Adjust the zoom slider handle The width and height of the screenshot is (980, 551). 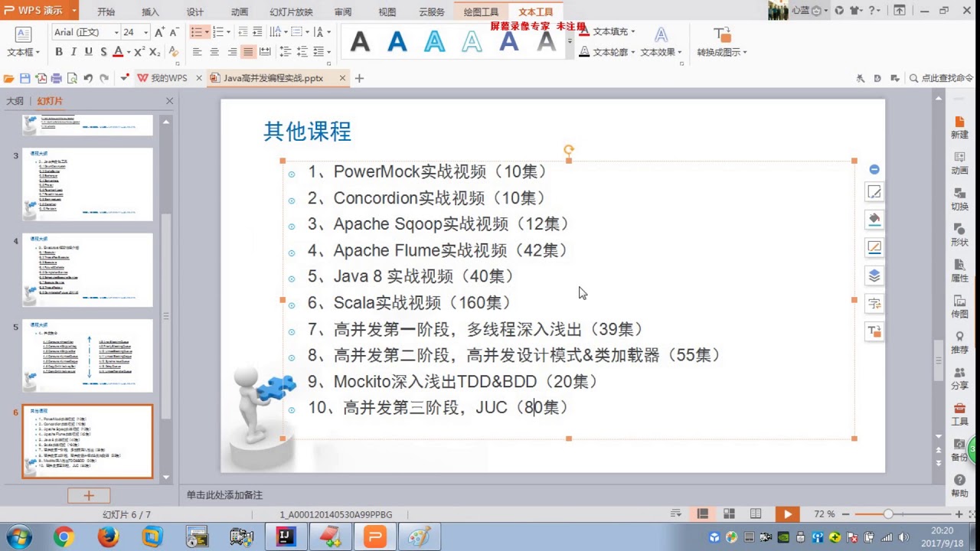(888, 514)
